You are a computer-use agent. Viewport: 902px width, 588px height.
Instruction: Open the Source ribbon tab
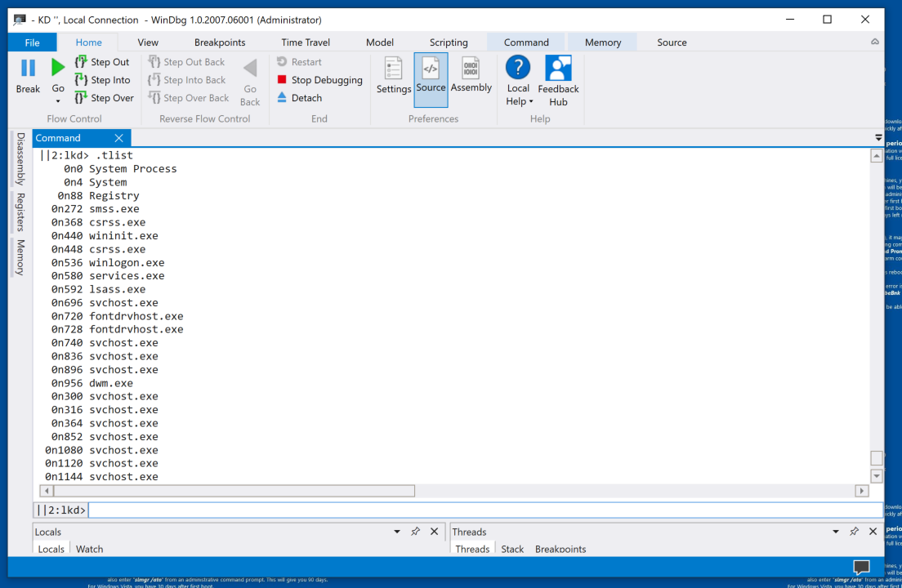coord(672,42)
